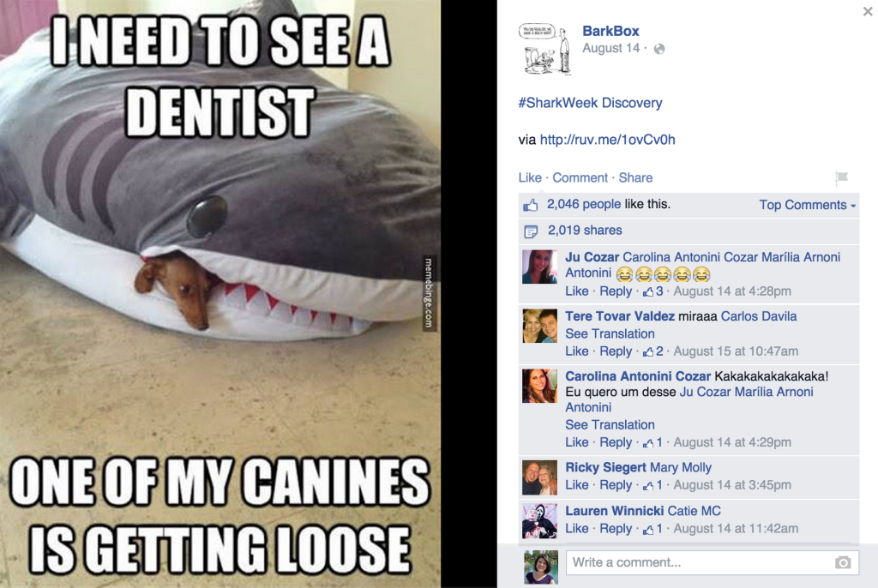This screenshot has height=588, width=878.
Task: Click the camera icon in the comment box
Action: click(843, 563)
